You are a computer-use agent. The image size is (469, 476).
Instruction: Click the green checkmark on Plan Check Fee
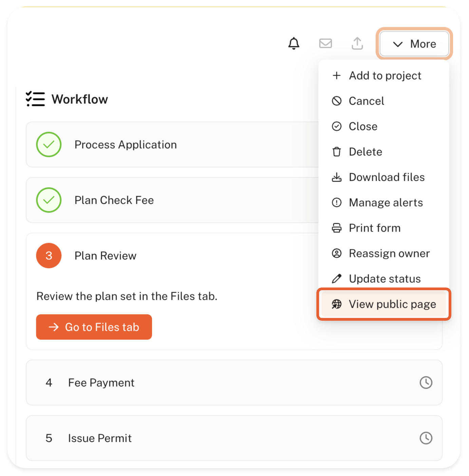(49, 200)
